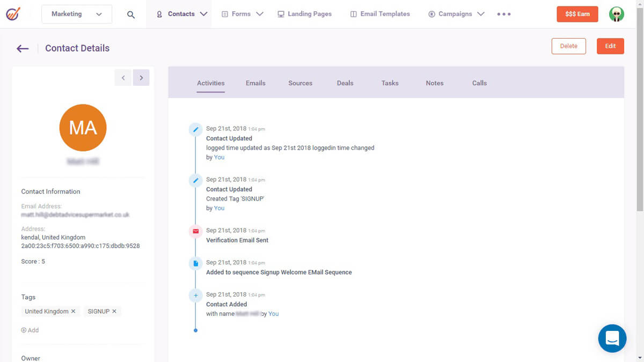Click the orange Edit button
Image resolution: width=644 pixels, height=362 pixels.
click(x=610, y=46)
